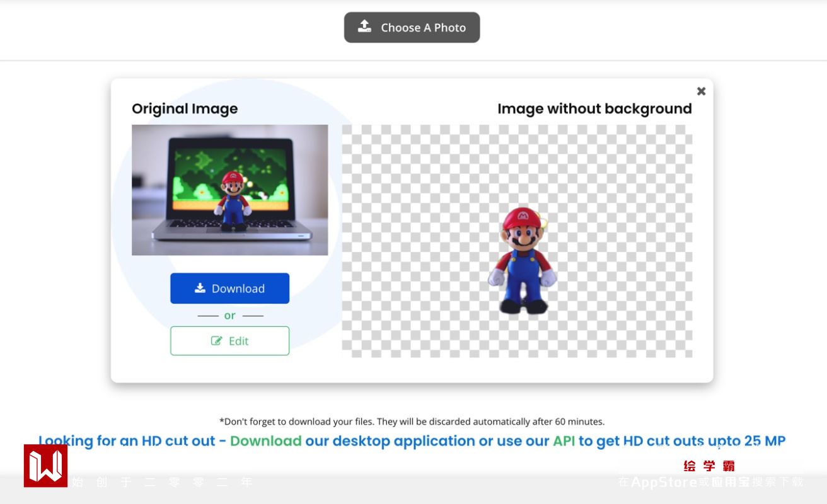Click the red 绘学霸 watermark text
Viewport: 827px width, 504px height.
(x=709, y=466)
